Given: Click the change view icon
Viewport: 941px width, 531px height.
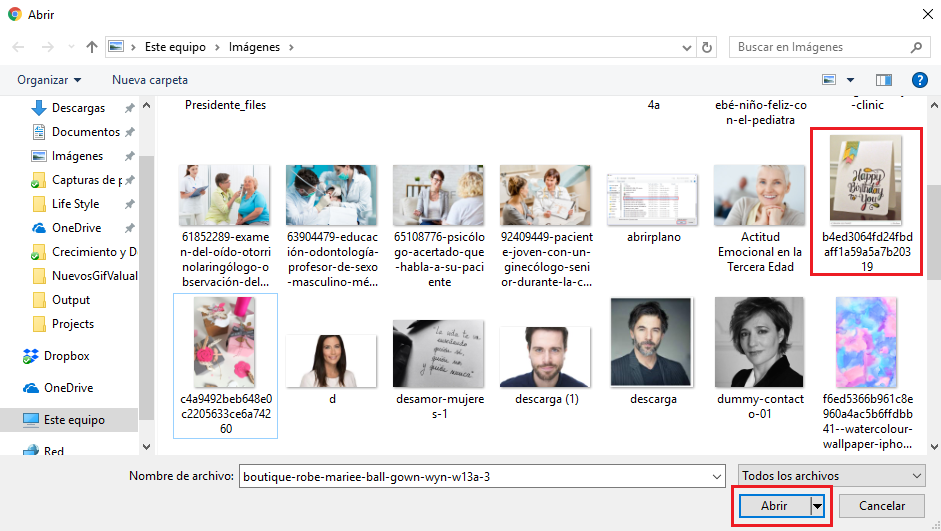Looking at the screenshot, I should pyautogui.click(x=829, y=80).
